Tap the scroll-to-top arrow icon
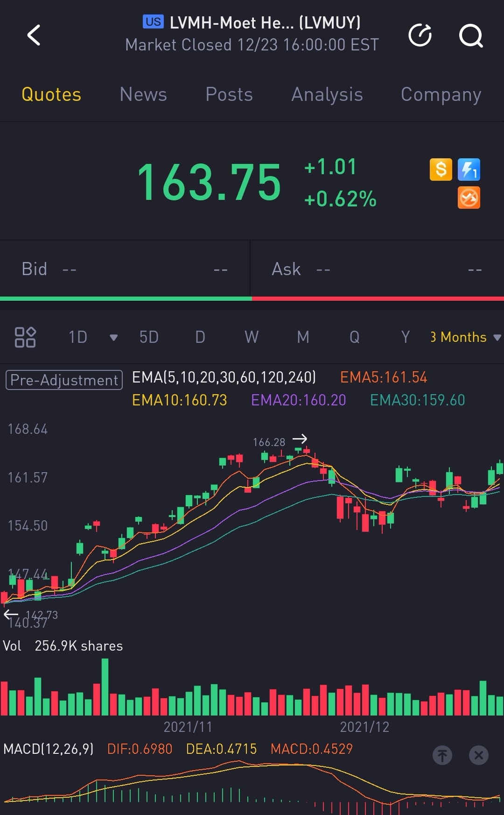 [x=442, y=755]
